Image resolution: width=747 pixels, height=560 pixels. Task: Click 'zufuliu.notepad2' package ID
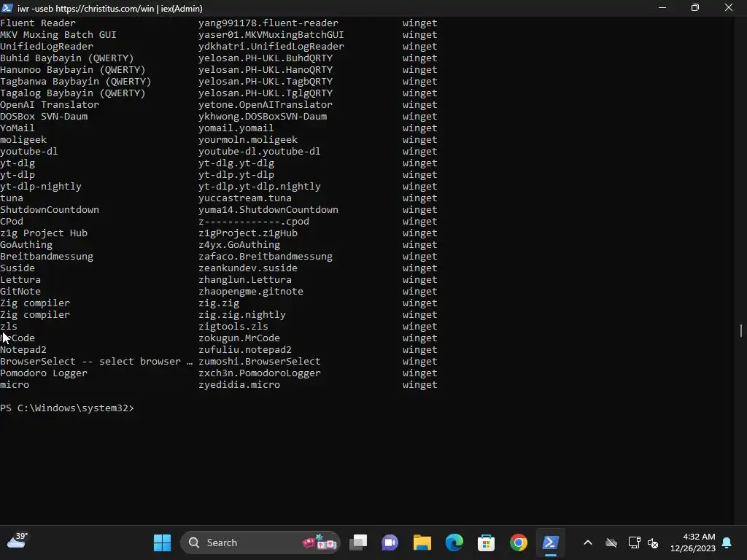pos(245,349)
